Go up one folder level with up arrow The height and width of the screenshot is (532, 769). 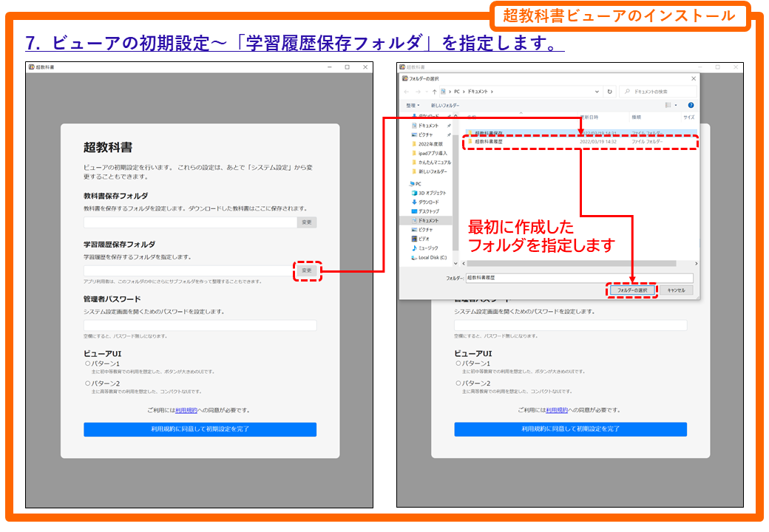435,92
